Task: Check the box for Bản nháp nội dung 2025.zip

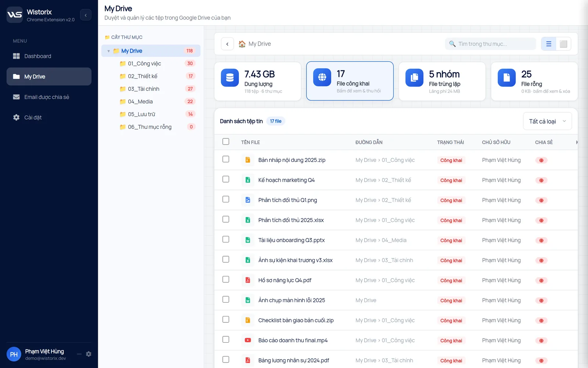Action: (226, 159)
